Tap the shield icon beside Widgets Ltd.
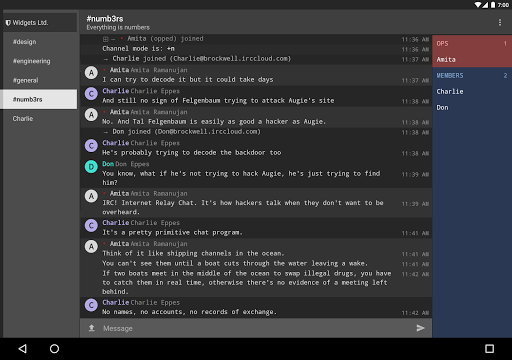 [x=8, y=23]
